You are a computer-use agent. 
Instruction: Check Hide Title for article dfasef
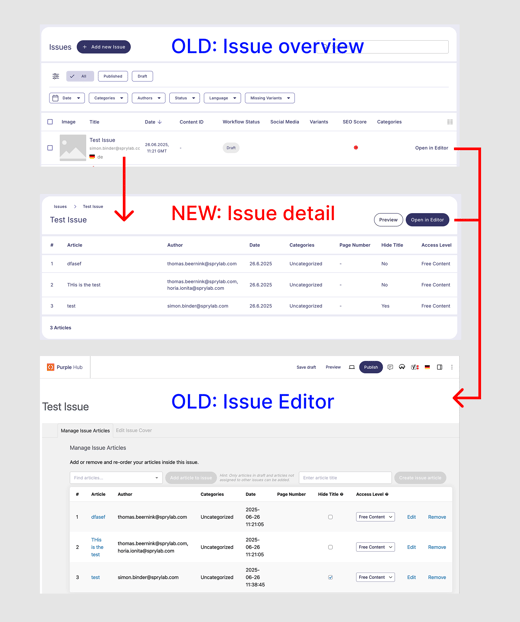click(x=330, y=517)
